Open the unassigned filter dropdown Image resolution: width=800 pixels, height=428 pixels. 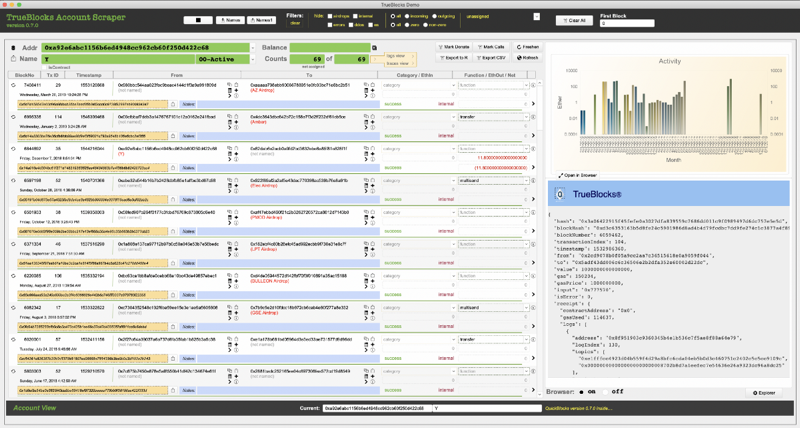point(536,17)
